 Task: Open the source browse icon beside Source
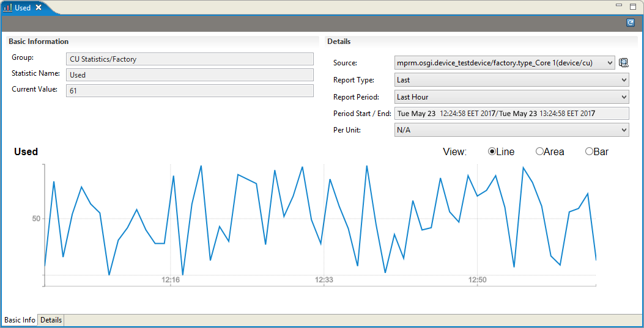click(623, 63)
